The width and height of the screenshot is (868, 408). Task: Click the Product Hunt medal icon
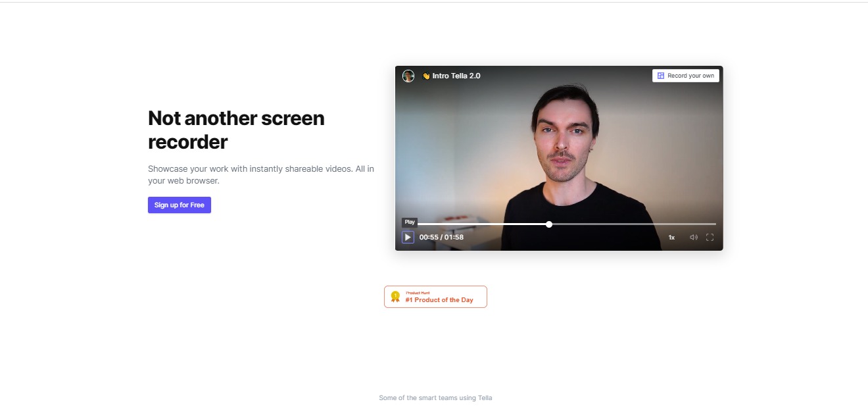click(x=395, y=297)
